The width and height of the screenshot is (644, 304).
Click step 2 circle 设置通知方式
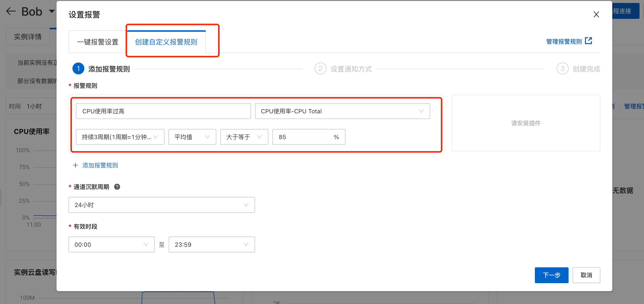[320, 69]
